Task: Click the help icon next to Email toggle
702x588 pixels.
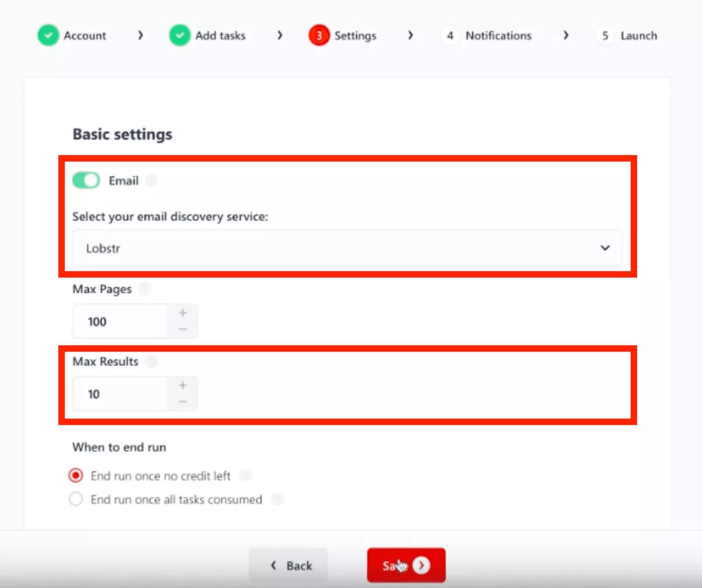Action: 151,180
